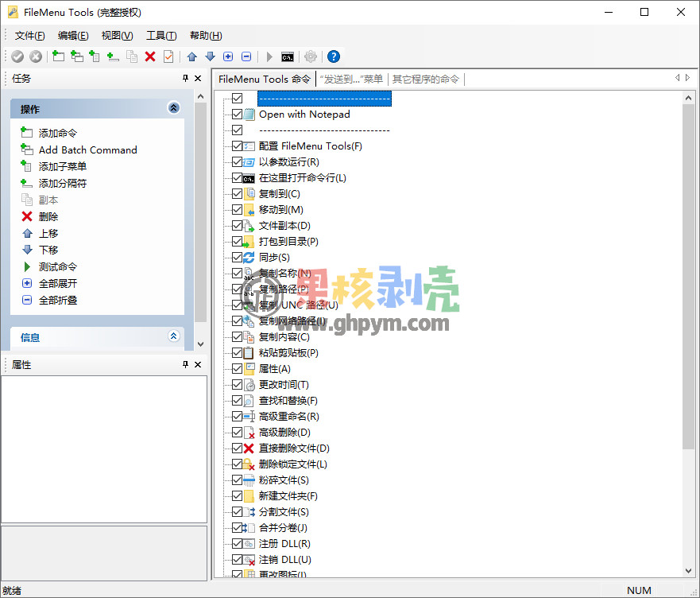Toggle the 在这里打开命令行(L) checkbox

(237, 178)
